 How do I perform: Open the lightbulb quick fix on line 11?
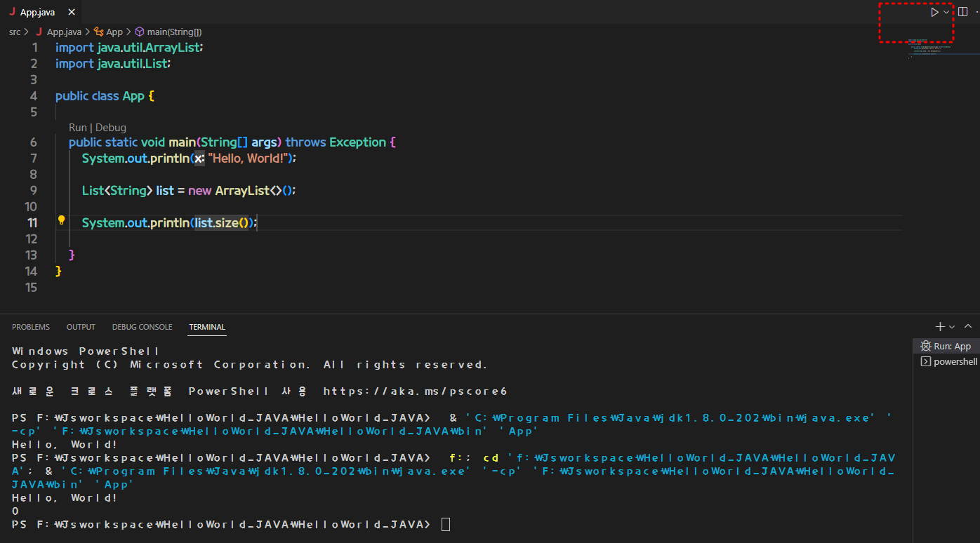point(61,220)
